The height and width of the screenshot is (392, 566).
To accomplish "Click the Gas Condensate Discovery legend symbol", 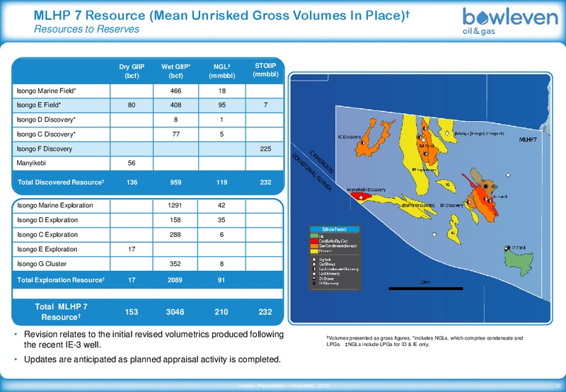I will tap(313, 269).
